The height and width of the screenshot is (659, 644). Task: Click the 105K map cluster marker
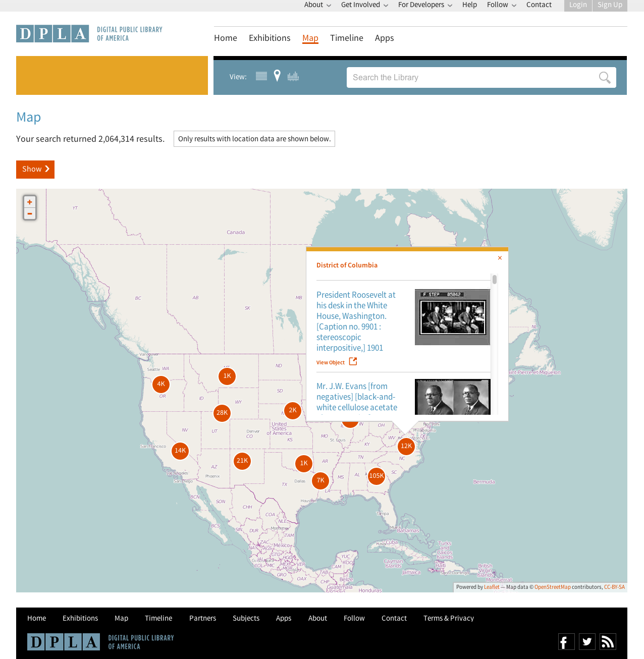377,476
